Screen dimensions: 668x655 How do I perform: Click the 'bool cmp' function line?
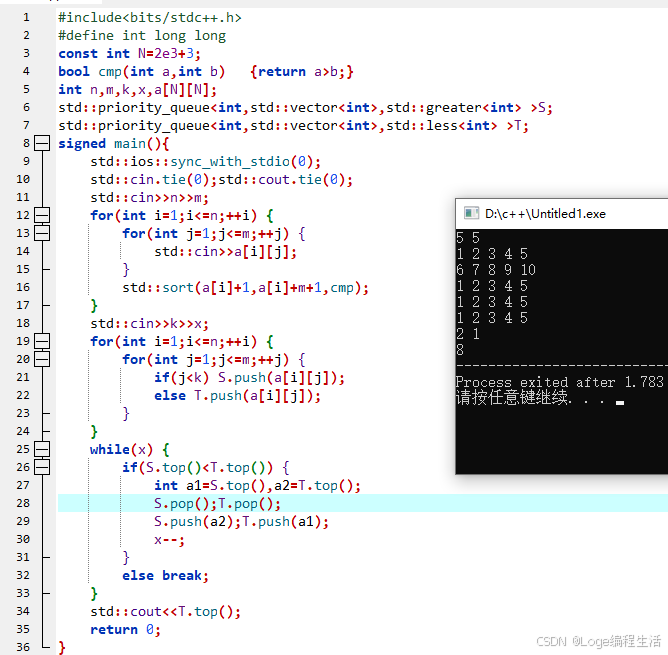[206, 72]
